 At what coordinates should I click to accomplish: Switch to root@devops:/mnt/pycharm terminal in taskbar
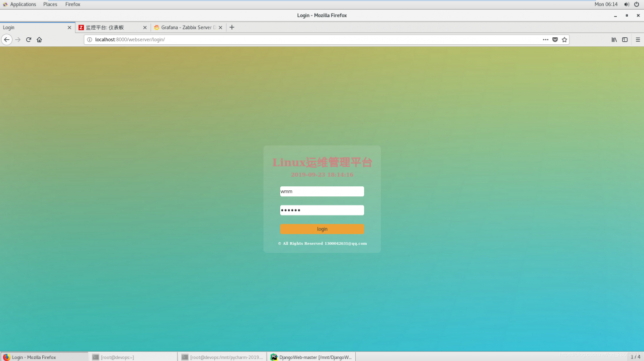pos(222,357)
